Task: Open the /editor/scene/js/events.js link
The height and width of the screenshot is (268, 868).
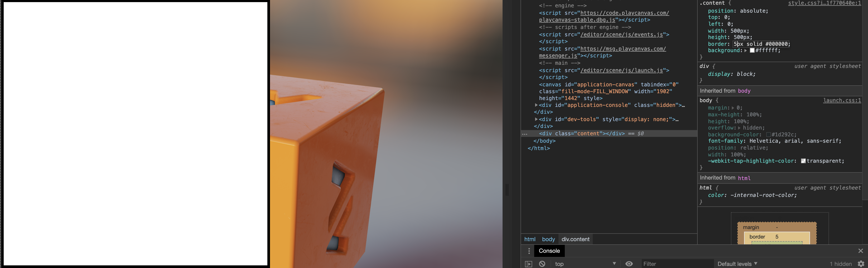Action: click(x=622, y=35)
